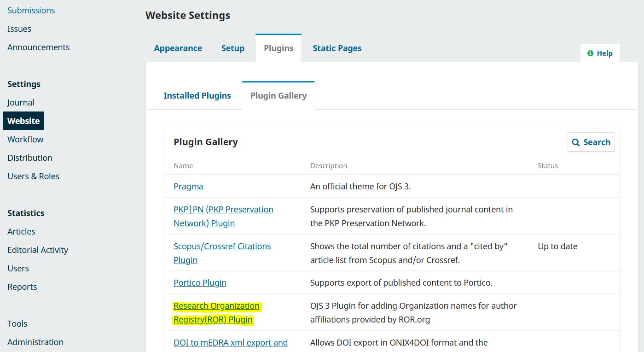Click the magnifier icon in Search button
This screenshot has height=352, width=644.
[576, 142]
